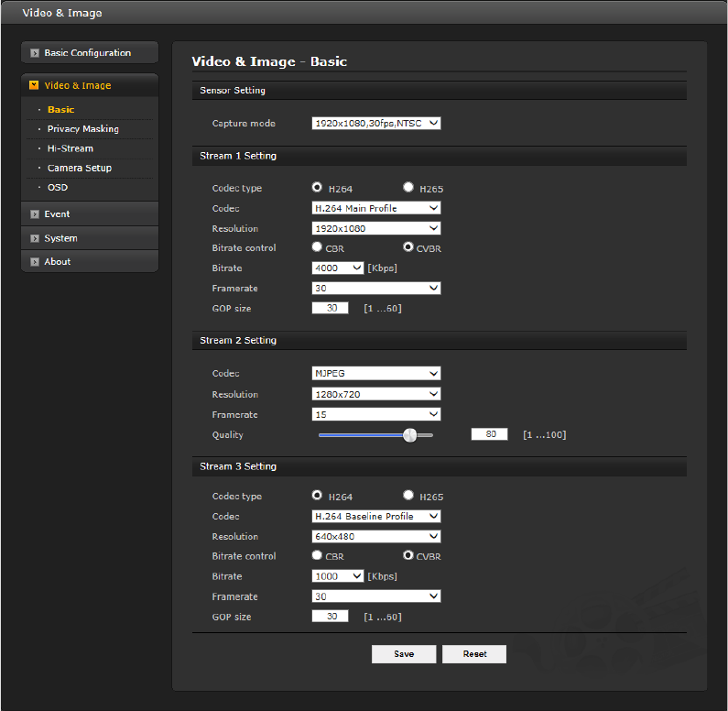Viewport: 728px width, 711px height.
Task: Select H264 codec type for Stream 3
Action: point(317,495)
